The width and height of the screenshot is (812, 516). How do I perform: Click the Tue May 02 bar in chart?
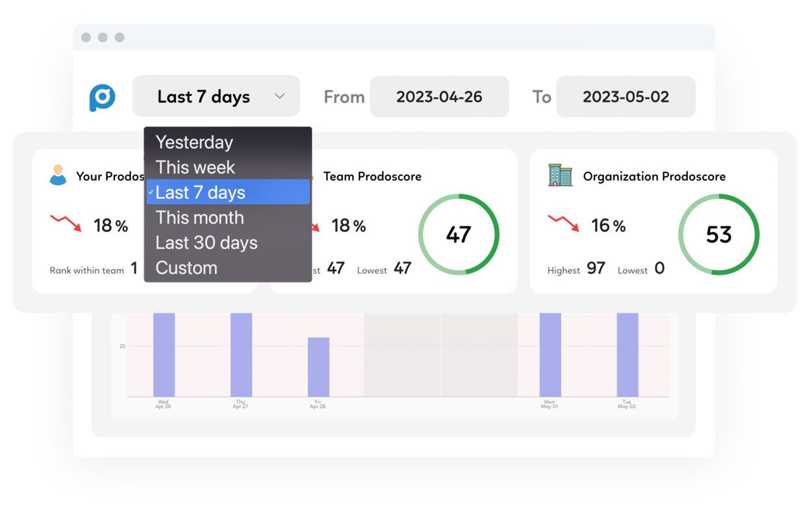[x=628, y=355]
